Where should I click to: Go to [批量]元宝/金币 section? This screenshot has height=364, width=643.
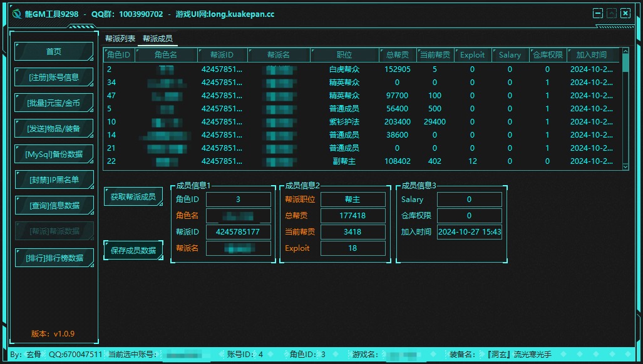tap(54, 103)
